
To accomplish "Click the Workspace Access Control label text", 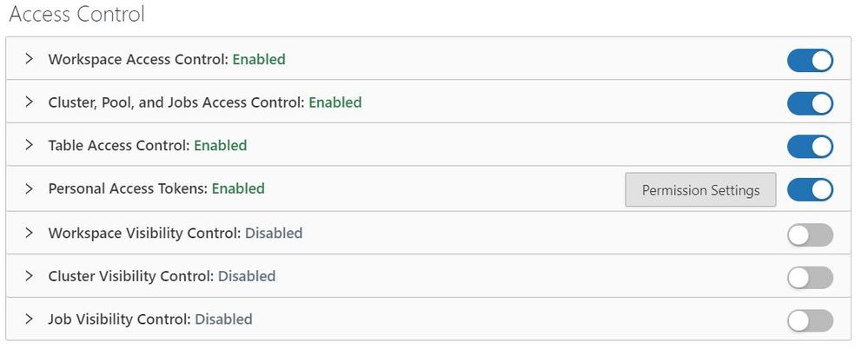I will pos(138,59).
